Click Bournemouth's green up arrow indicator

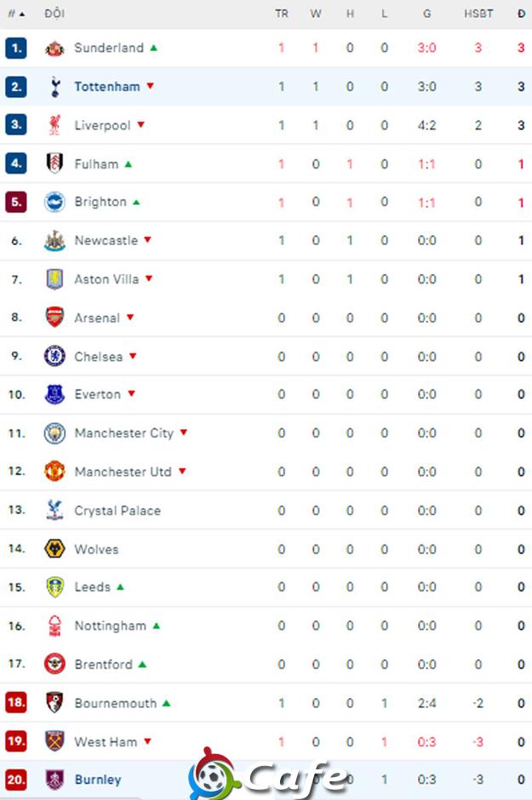coord(166,703)
